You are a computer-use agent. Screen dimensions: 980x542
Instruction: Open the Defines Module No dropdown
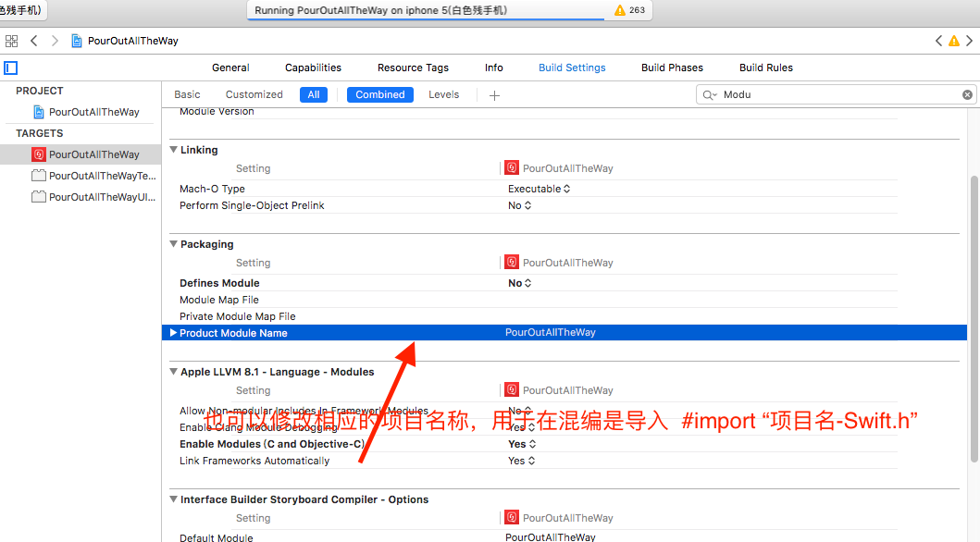click(519, 283)
